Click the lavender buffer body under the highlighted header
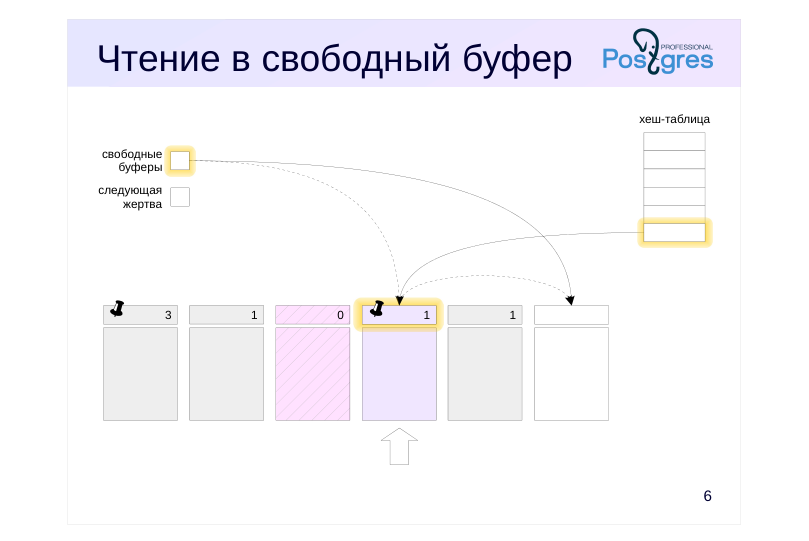Screen dimensions: 809x541 coord(399,374)
